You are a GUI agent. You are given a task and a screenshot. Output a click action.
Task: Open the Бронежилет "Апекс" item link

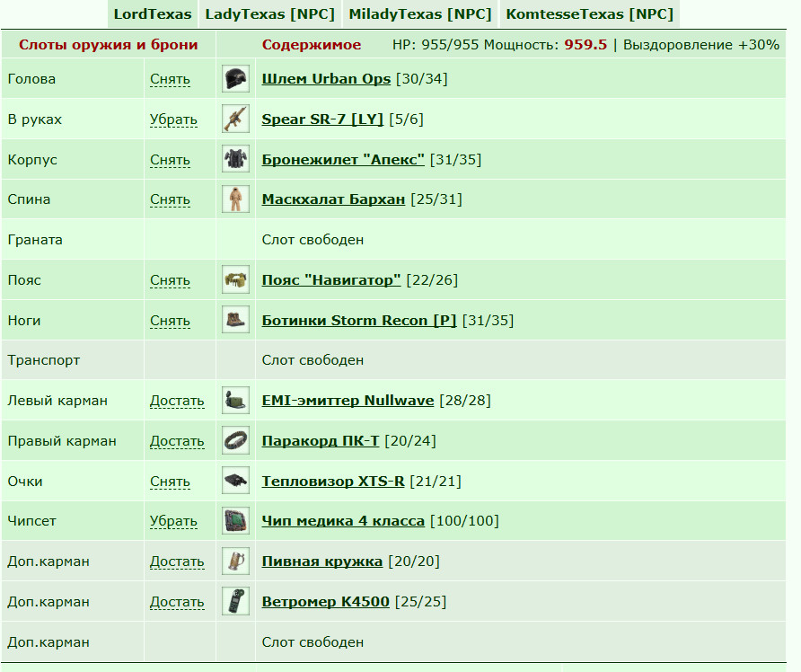point(343,160)
